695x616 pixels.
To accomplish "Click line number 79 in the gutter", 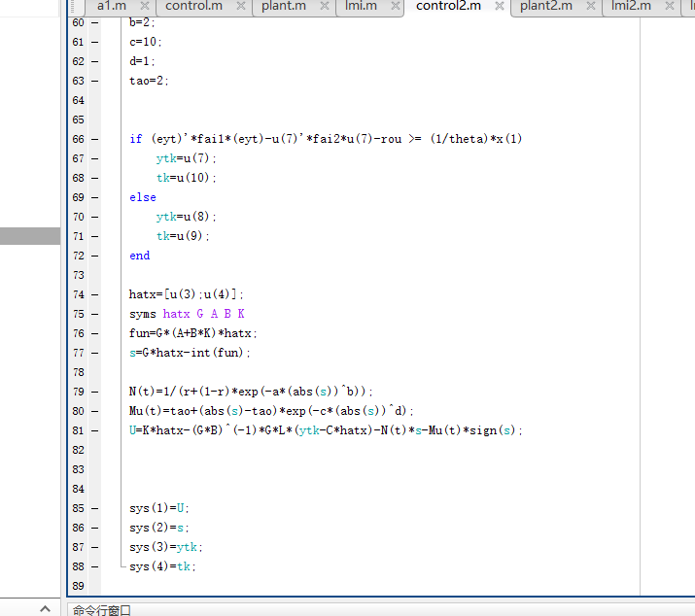I will tap(79, 392).
